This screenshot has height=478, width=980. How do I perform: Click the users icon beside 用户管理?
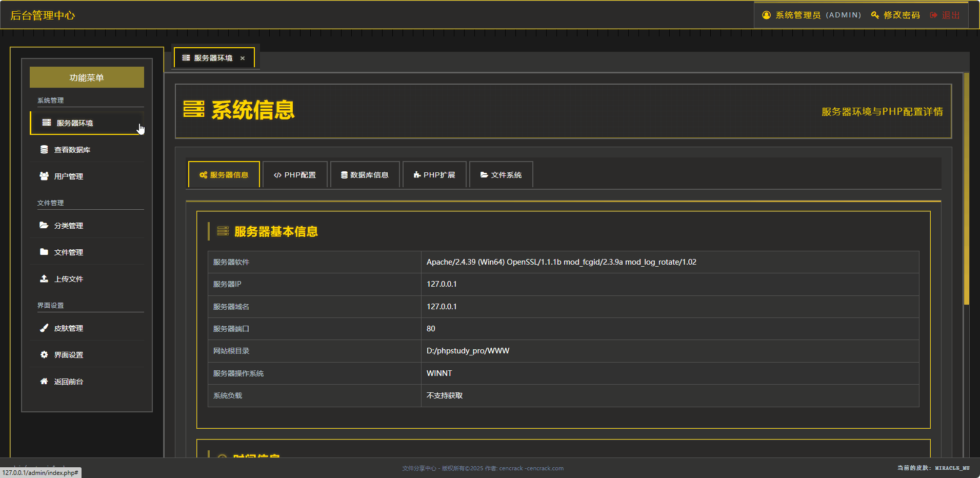point(44,176)
